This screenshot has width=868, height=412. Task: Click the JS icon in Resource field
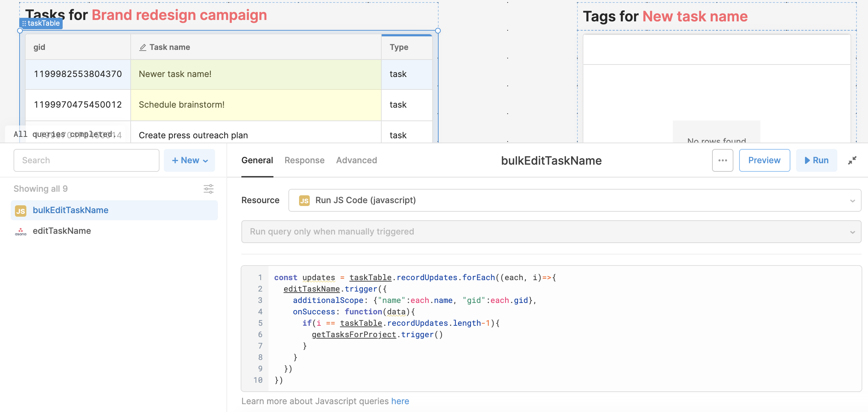[x=304, y=201]
